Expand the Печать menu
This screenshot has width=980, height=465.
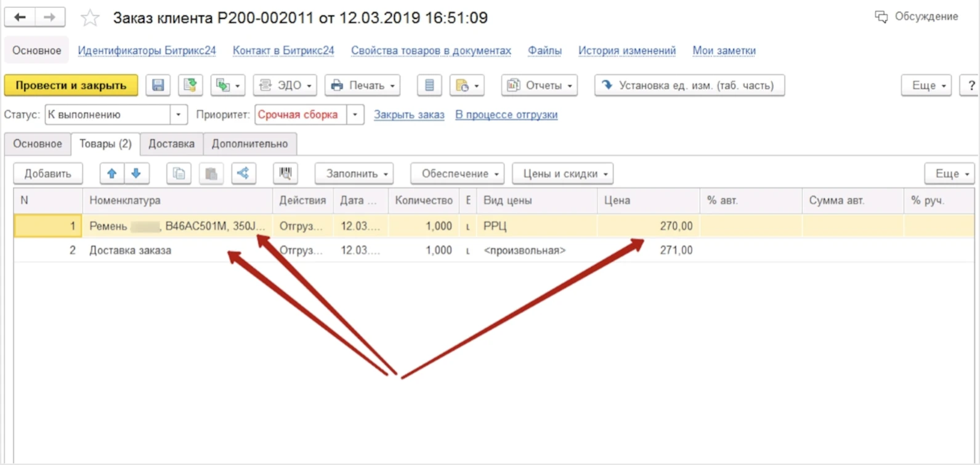(x=363, y=86)
